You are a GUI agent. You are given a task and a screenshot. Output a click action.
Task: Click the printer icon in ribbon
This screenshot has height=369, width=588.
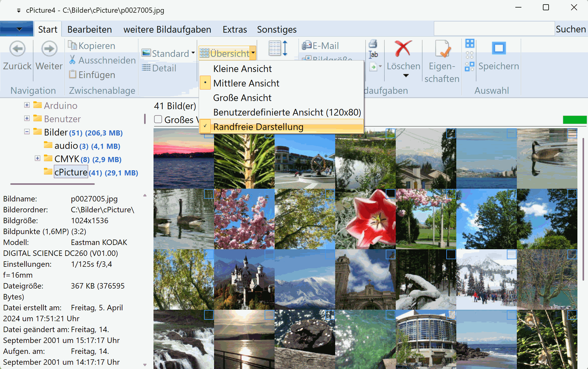tap(373, 44)
